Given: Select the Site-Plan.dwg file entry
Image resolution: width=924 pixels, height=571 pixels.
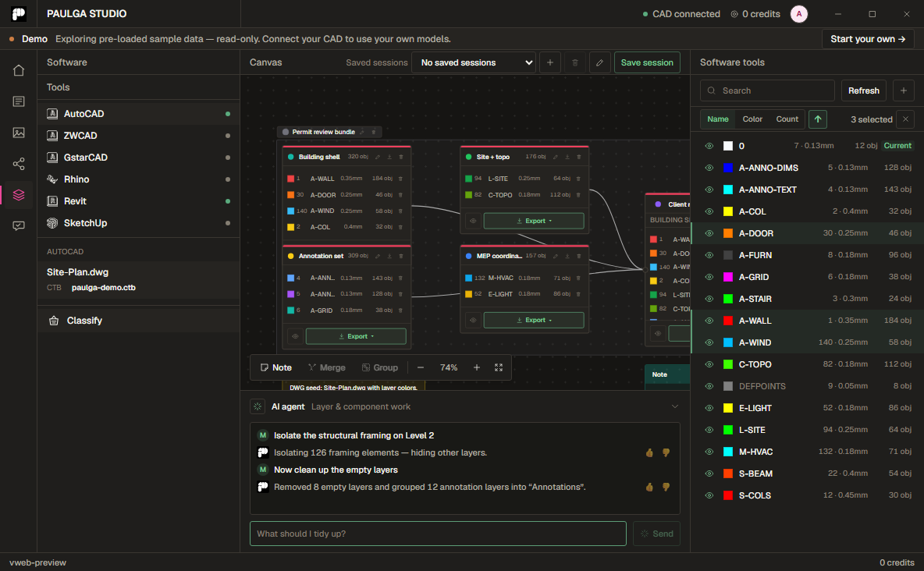Looking at the screenshot, I should (x=138, y=280).
